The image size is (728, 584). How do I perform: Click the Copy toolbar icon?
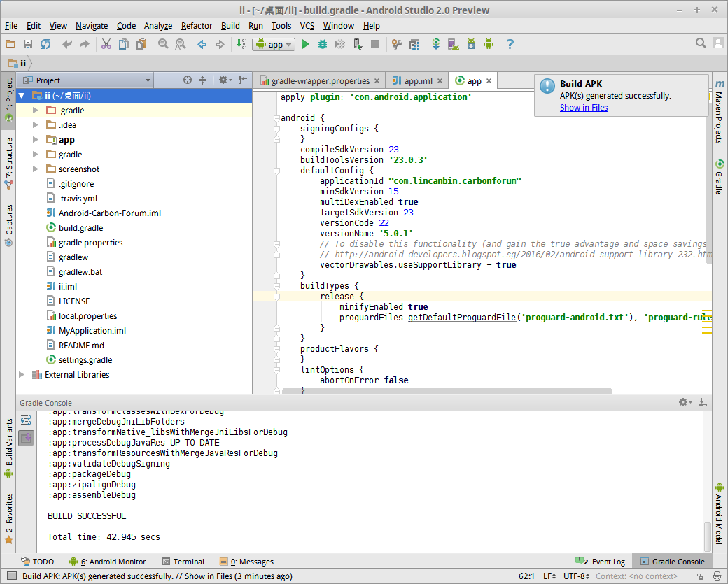click(123, 44)
